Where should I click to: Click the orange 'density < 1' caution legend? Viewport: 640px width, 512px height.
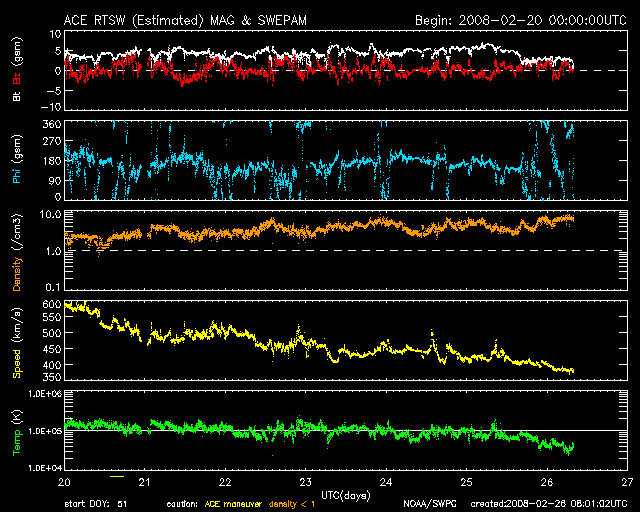[292, 505]
